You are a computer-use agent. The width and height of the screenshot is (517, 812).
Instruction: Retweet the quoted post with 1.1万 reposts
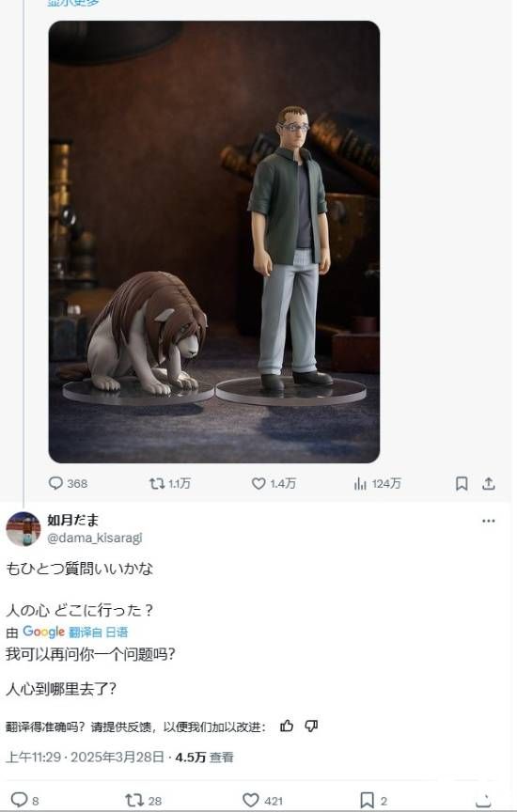156,484
